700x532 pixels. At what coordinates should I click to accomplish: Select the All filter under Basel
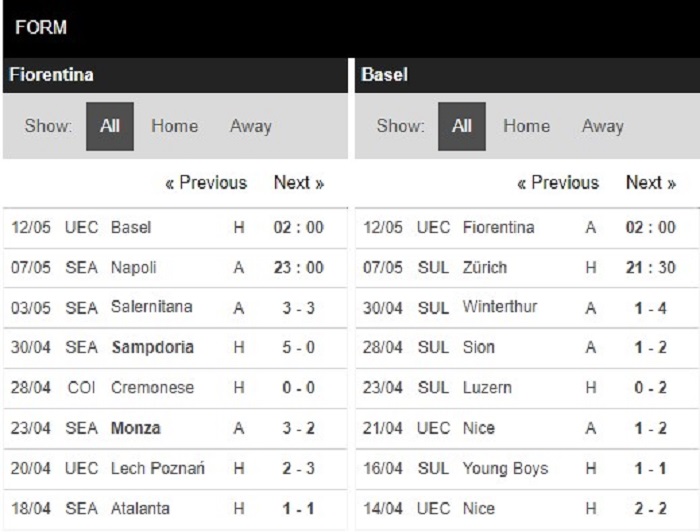click(x=462, y=126)
